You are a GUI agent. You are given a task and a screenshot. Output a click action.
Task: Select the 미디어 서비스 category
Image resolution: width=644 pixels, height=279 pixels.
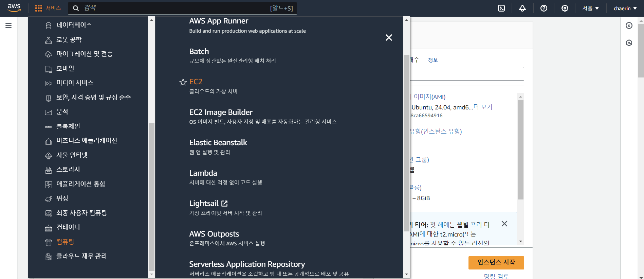click(75, 83)
